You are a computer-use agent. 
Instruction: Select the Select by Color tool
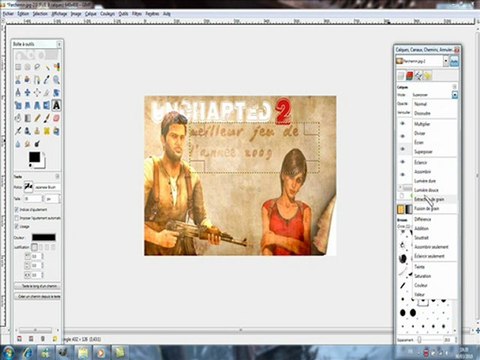pos(57,67)
